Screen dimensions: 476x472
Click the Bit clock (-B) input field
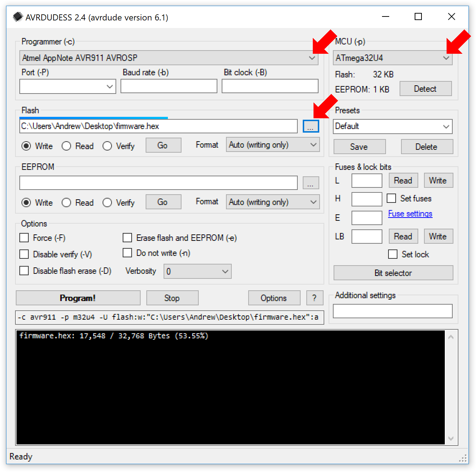(270, 86)
